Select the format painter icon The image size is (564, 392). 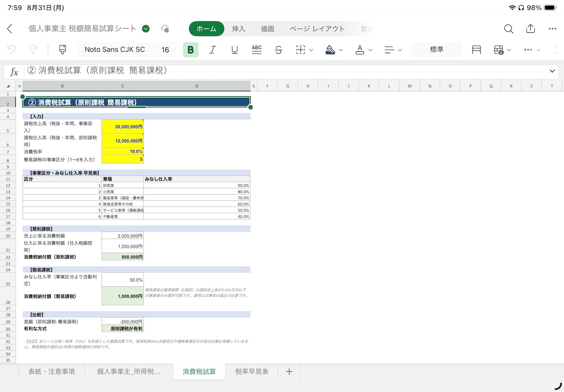point(62,50)
